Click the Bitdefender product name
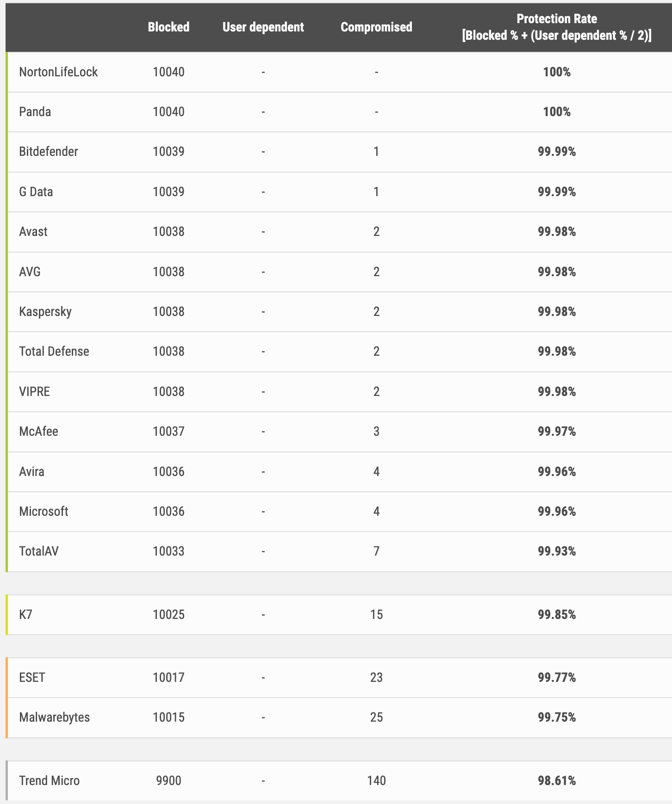Screen dimensions: 672x804 (49, 152)
